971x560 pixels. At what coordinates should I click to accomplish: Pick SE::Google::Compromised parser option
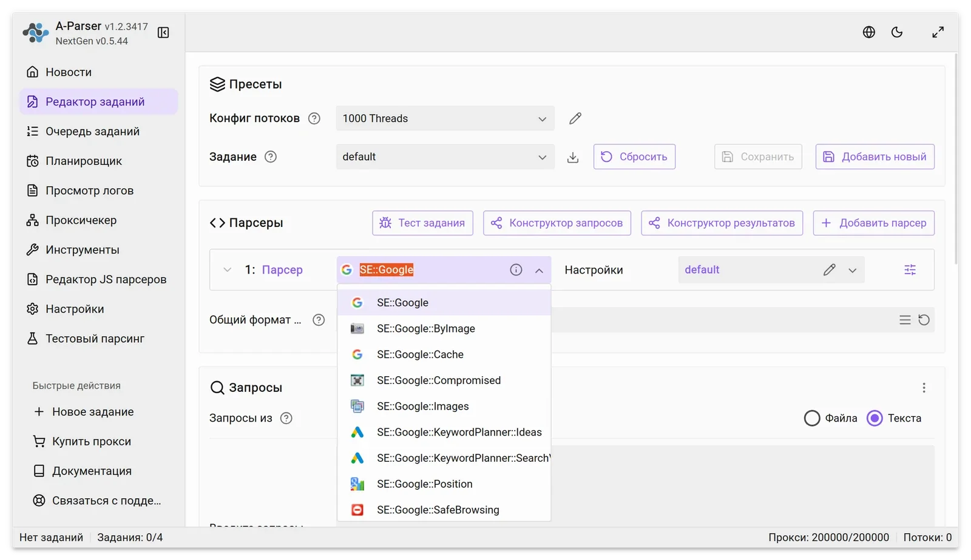[x=444, y=380]
